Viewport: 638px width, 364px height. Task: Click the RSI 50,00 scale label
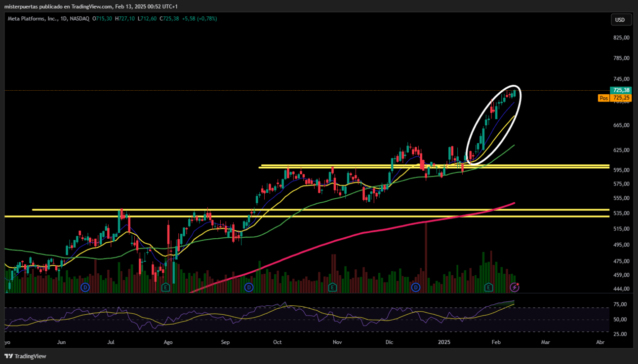click(x=621, y=320)
